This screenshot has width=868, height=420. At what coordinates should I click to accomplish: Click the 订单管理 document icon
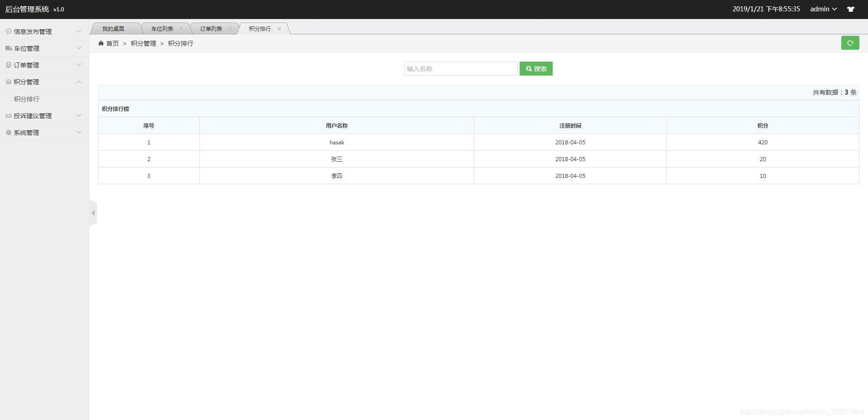[x=9, y=65]
